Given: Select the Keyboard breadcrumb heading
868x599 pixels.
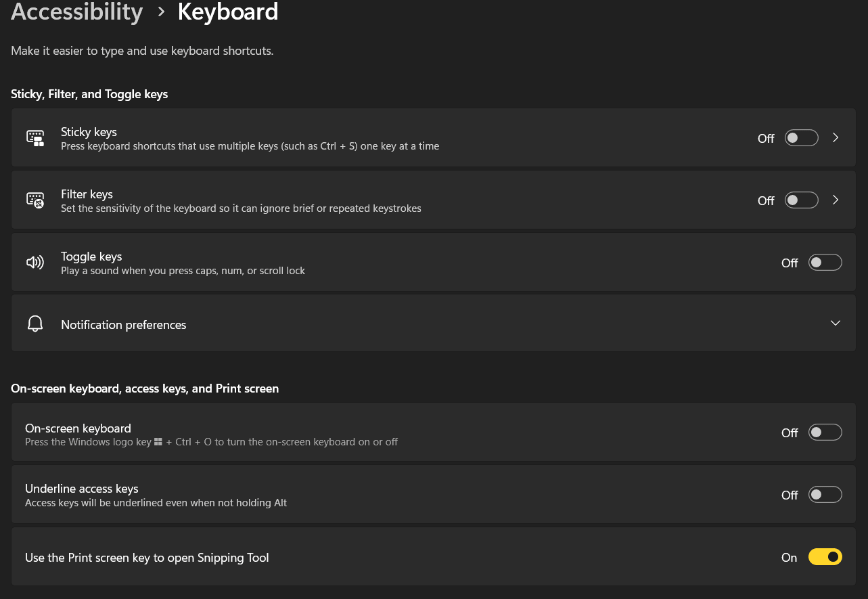Looking at the screenshot, I should click(x=227, y=12).
